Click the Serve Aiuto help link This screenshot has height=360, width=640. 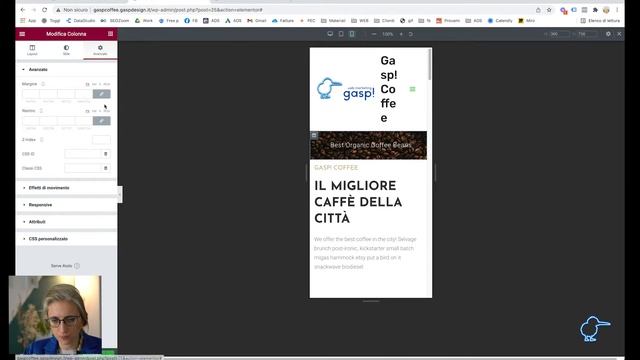pyautogui.click(x=65, y=266)
